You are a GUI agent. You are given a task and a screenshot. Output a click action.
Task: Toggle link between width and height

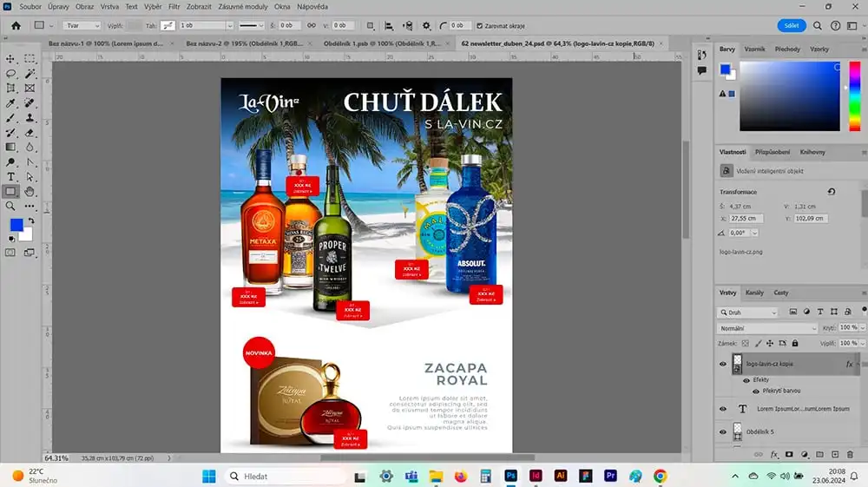click(x=312, y=25)
